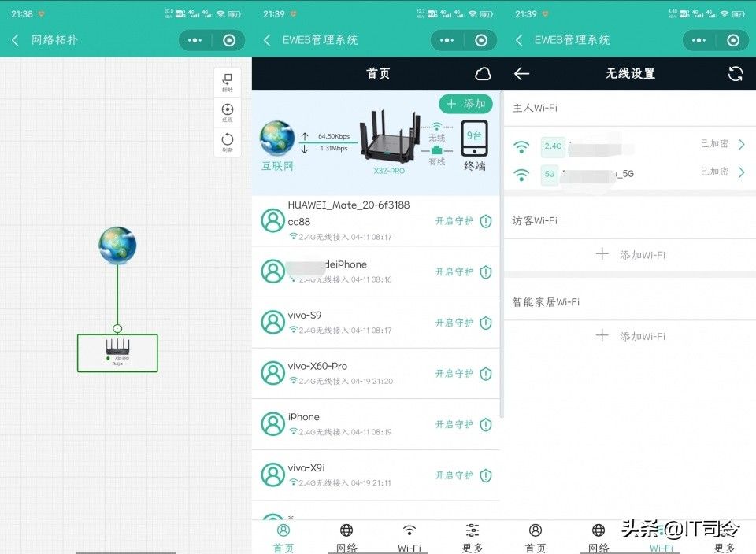Go back from the 网络拓扑 screen
The width and height of the screenshot is (756, 554).
click(16, 40)
